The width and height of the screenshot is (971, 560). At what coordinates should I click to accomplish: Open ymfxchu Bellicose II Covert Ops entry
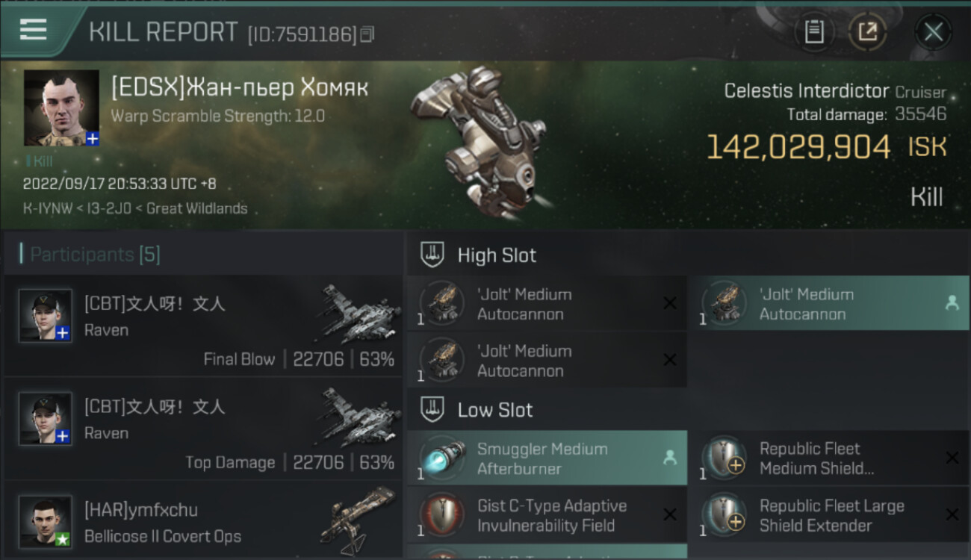[203, 523]
